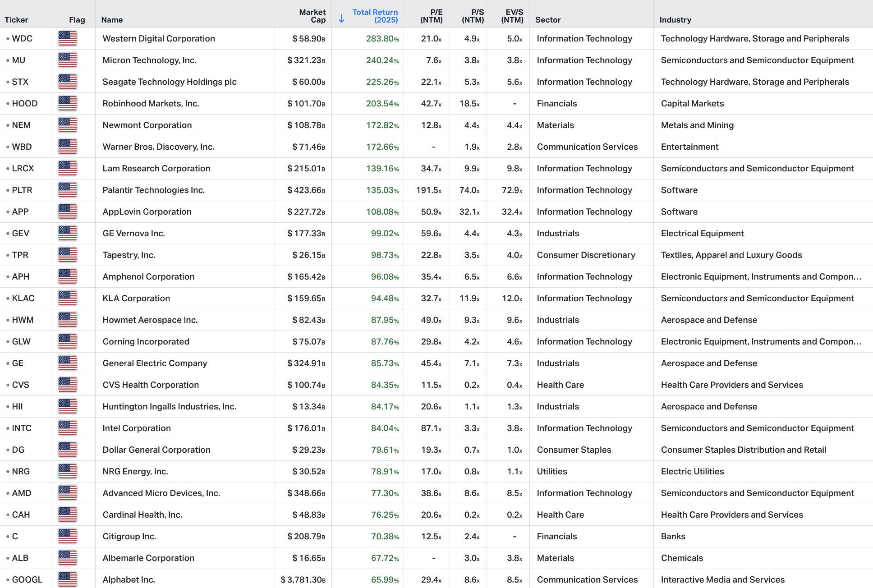Click the P/S (NTM) column header
The width and height of the screenshot is (873, 588).
473,16
